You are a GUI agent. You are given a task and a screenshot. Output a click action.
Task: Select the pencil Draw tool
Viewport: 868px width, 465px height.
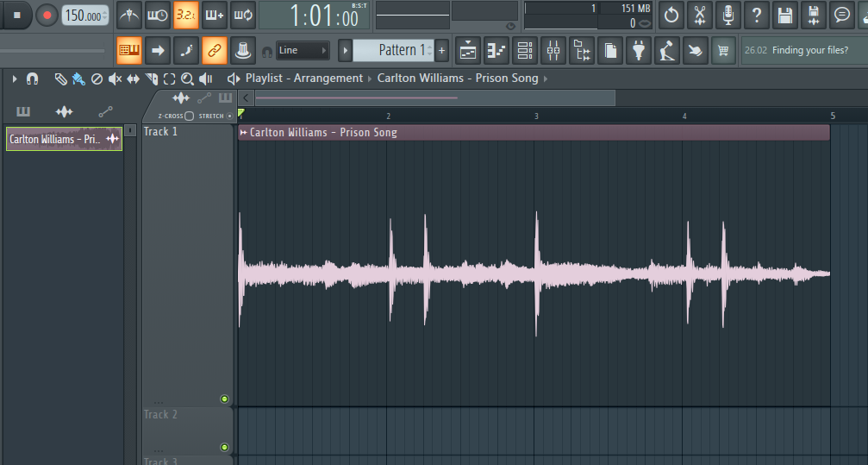tap(60, 79)
